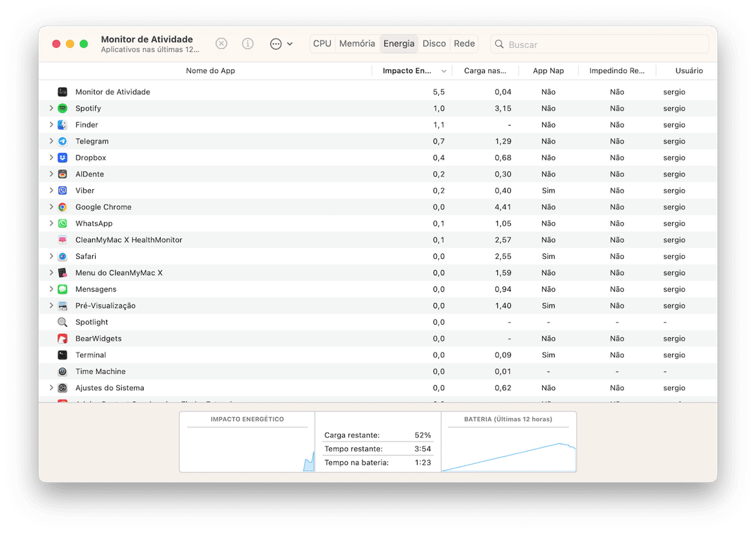Screen dimensions: 756x533
Task: Switch to the Rede tab
Action: click(464, 43)
